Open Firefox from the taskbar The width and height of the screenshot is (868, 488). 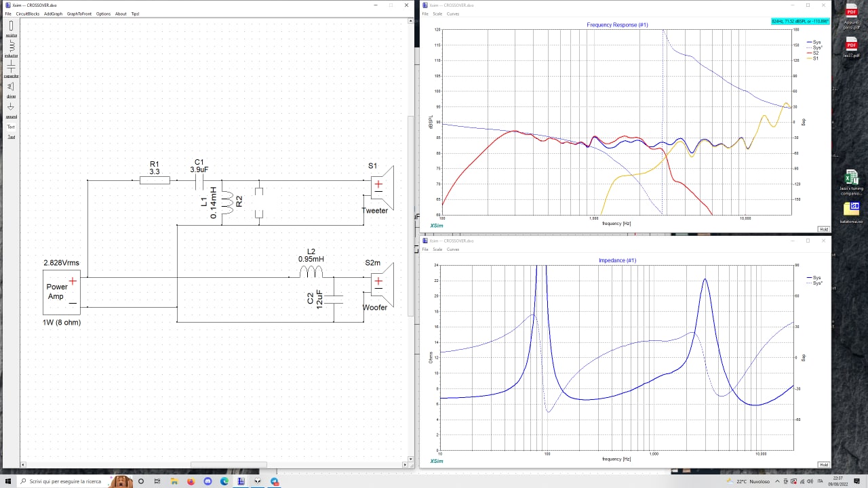[191, 481]
